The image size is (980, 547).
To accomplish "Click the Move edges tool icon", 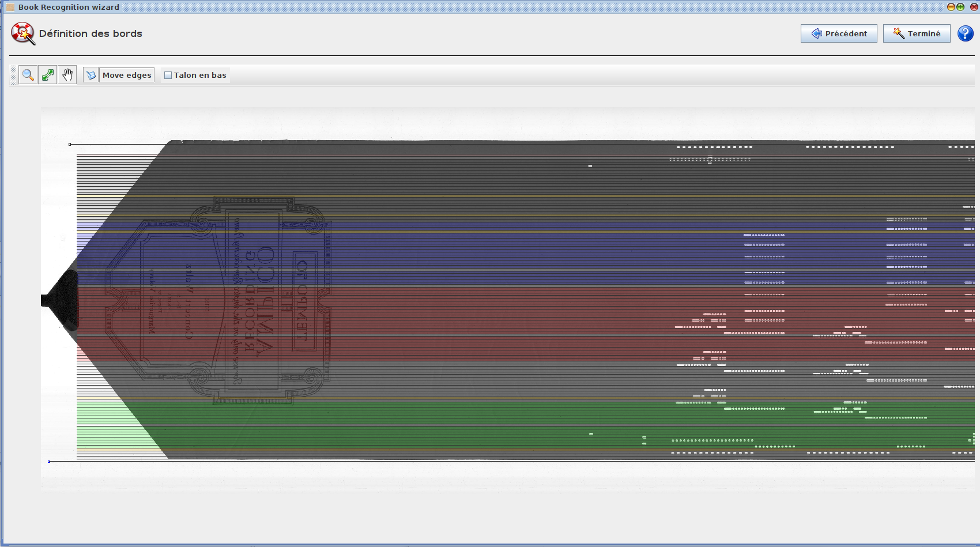I will click(91, 75).
